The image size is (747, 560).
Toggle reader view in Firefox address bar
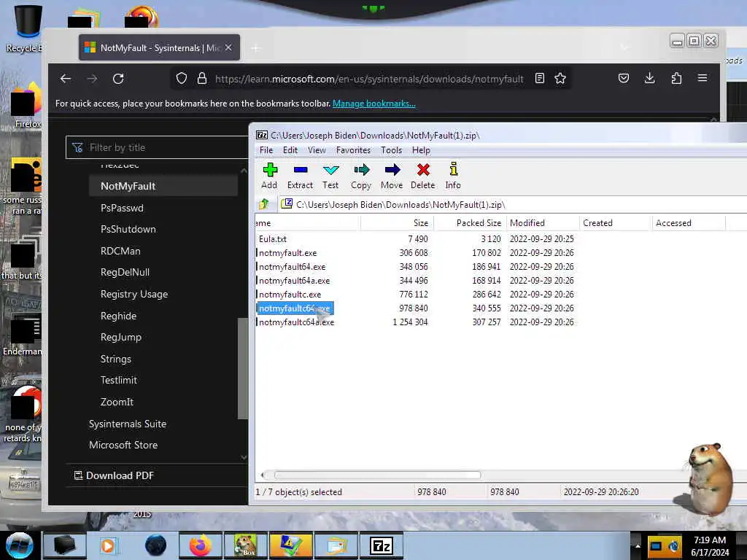pos(540,78)
